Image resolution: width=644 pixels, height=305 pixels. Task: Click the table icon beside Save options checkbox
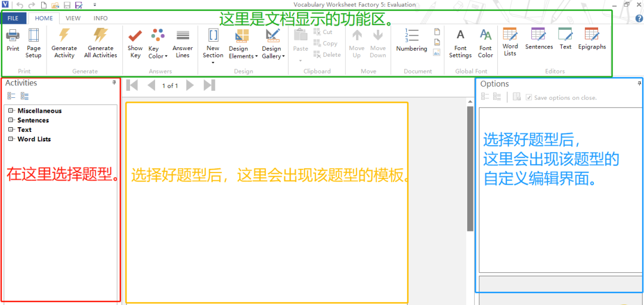tap(517, 97)
